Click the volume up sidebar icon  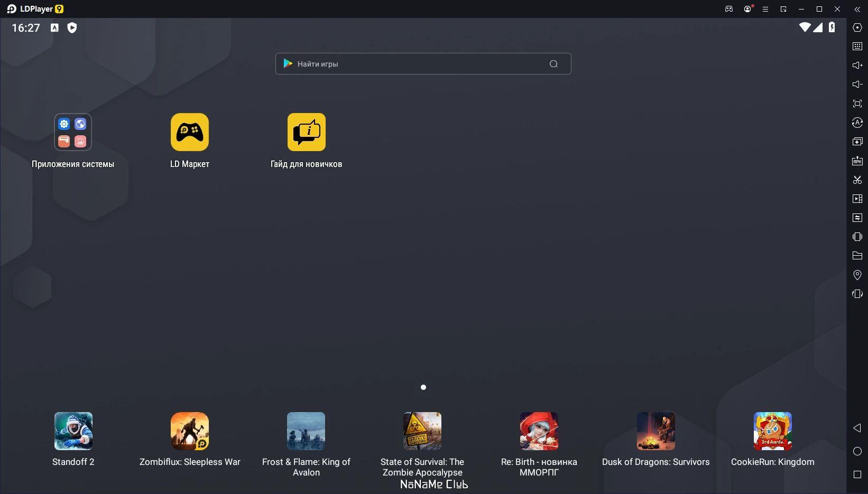[x=857, y=66]
